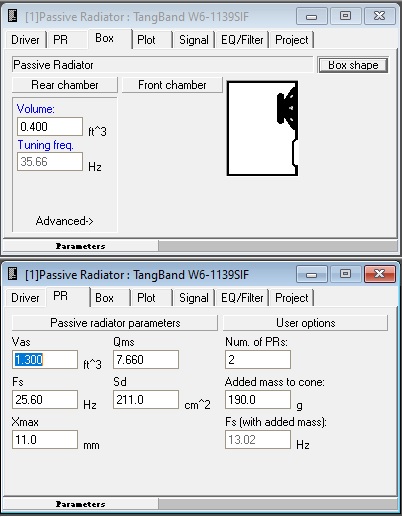Maximize the bottom Passive Radiator window
The width and height of the screenshot is (402, 517).
click(x=345, y=274)
